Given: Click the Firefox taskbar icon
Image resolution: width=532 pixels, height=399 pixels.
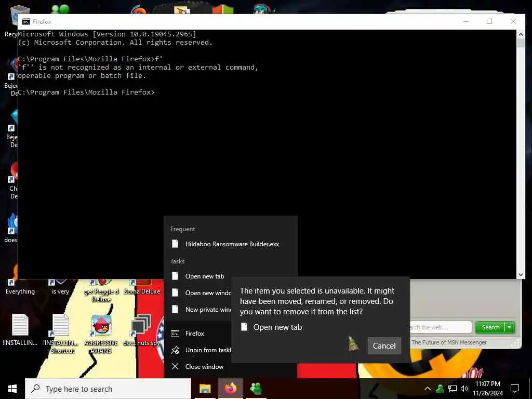Looking at the screenshot, I should (x=230, y=389).
